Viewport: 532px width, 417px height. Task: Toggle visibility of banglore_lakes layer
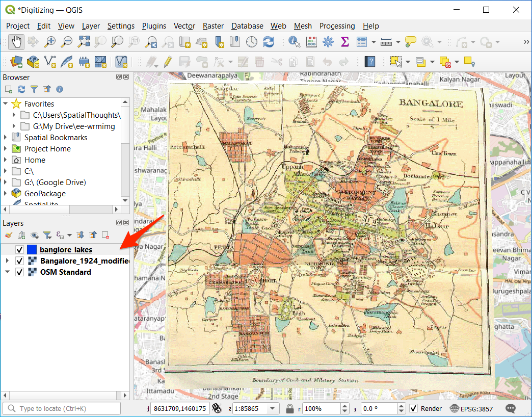tap(19, 250)
